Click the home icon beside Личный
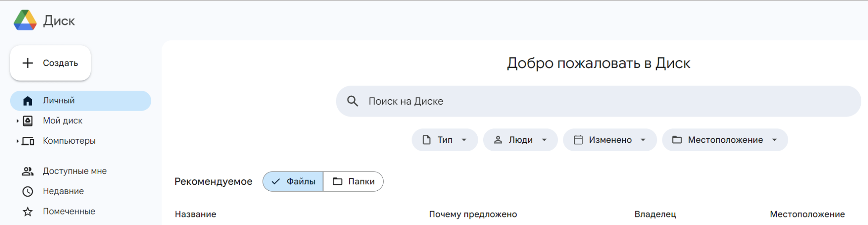This screenshot has height=225, width=868. pyautogui.click(x=28, y=101)
